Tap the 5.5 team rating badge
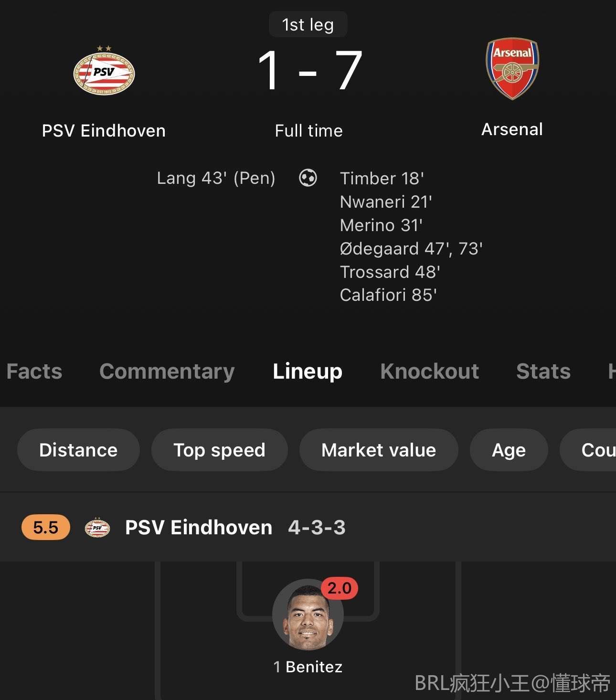Image resolution: width=616 pixels, height=700 pixels. tap(46, 528)
